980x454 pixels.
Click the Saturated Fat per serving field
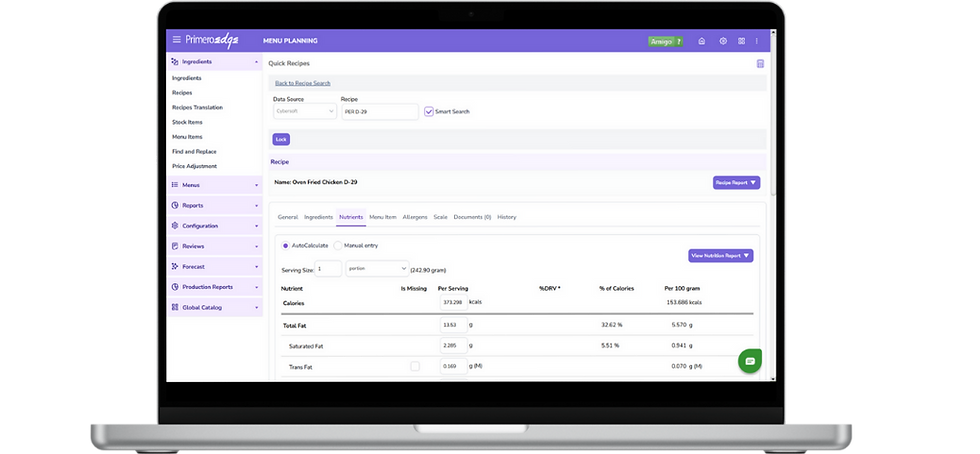click(x=453, y=345)
